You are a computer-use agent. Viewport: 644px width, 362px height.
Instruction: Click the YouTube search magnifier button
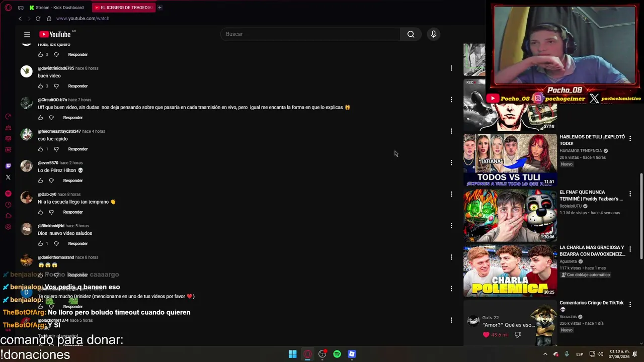(x=411, y=34)
